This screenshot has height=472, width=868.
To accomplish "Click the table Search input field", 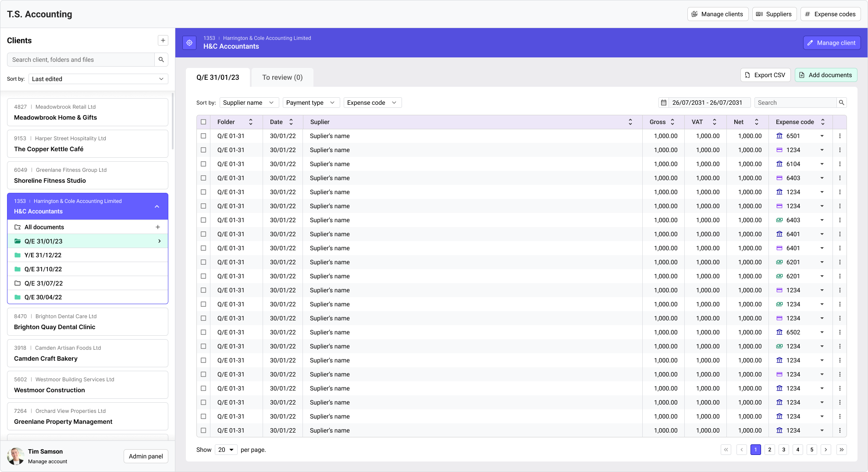I will pos(795,103).
